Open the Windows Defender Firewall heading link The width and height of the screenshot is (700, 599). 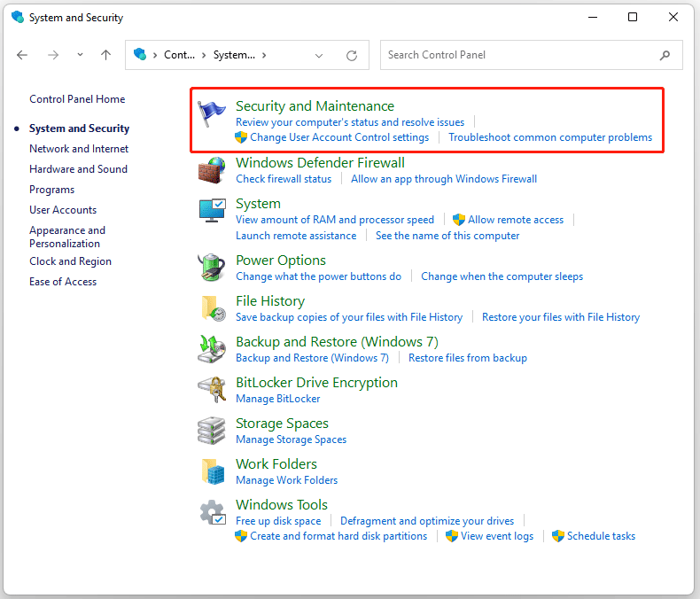click(320, 162)
